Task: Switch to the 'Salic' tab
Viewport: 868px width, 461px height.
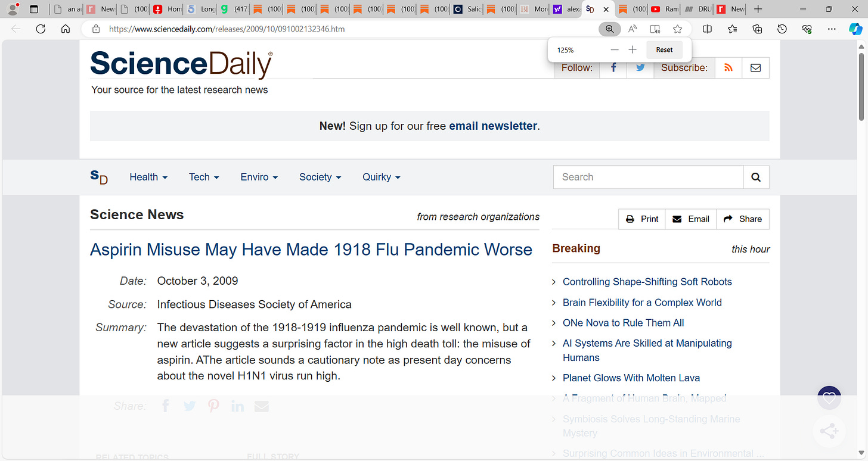Action: tap(466, 9)
